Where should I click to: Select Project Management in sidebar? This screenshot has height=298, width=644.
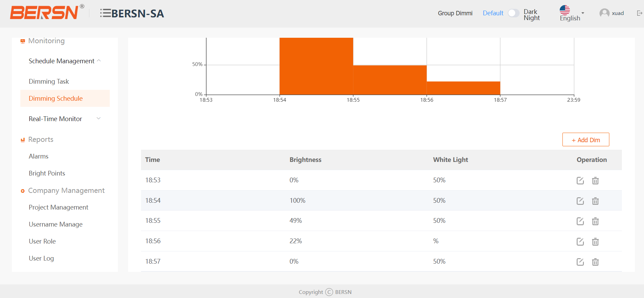58,207
